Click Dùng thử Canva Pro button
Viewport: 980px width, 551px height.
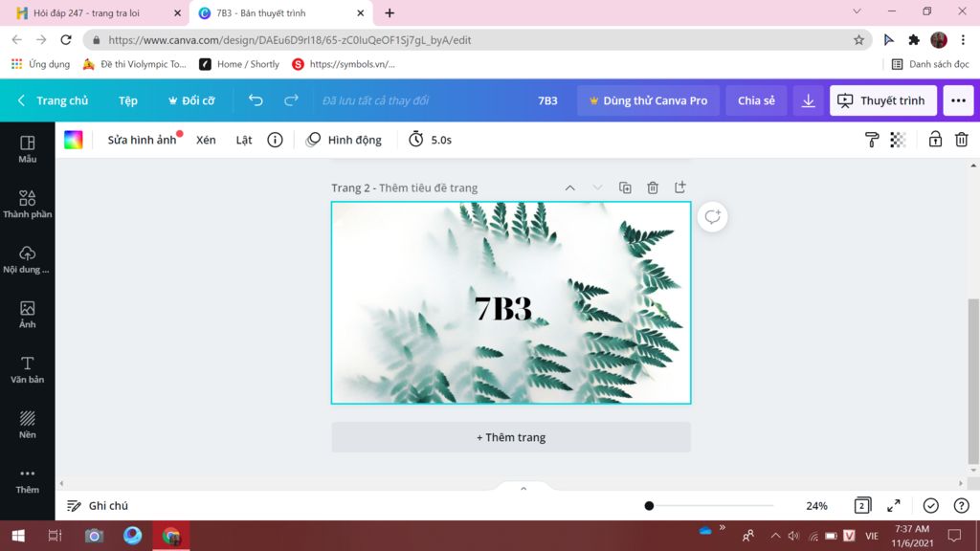click(x=648, y=100)
